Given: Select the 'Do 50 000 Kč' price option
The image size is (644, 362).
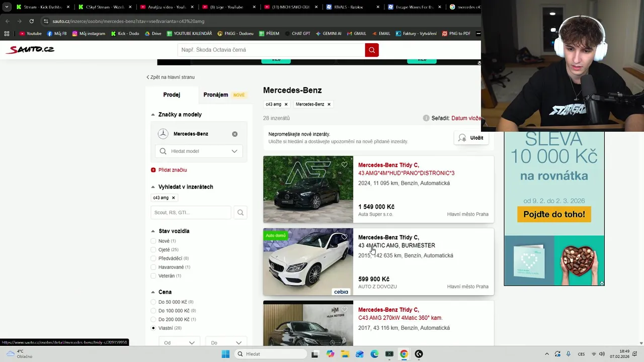Looking at the screenshot, I should click(x=153, y=302).
